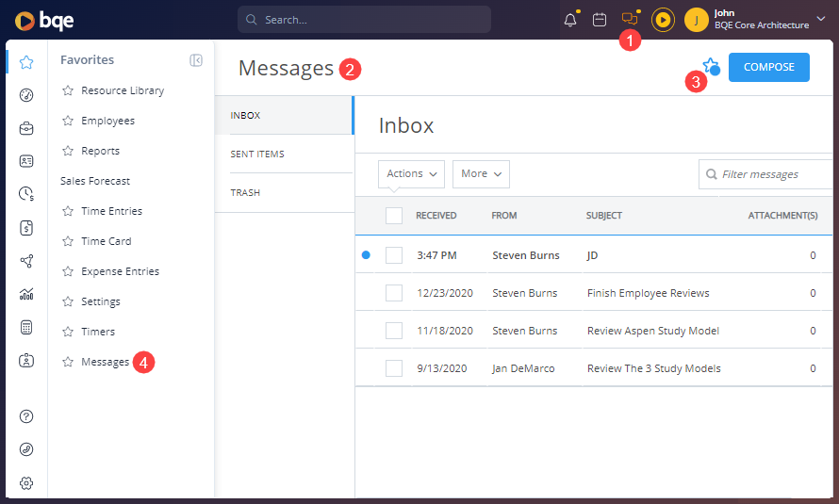Click the 3:47 PM received time

point(436,255)
